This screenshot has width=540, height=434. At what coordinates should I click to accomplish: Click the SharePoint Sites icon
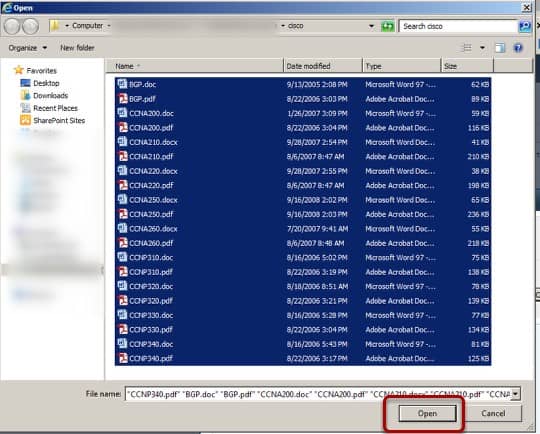pyautogui.click(x=25, y=121)
